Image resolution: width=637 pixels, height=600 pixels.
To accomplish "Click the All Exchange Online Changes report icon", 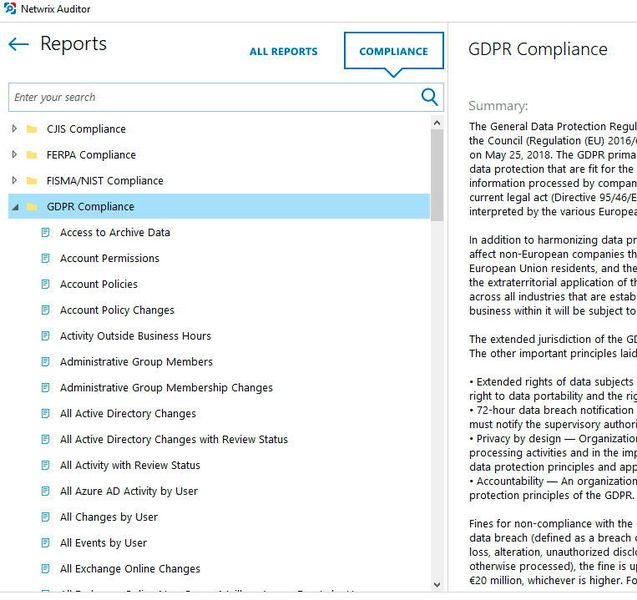I will 46,569.
